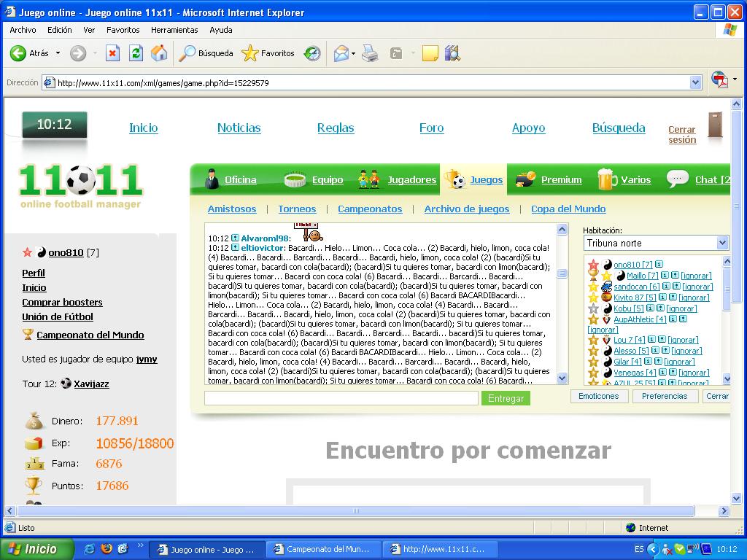Expand hidden system tray icons arrow
747x560 pixels.
653,549
